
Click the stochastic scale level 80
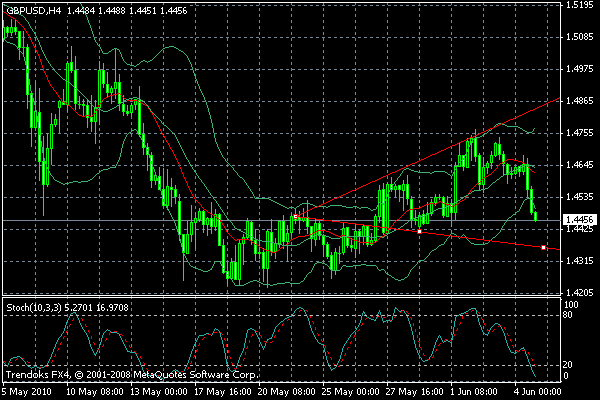(568, 315)
